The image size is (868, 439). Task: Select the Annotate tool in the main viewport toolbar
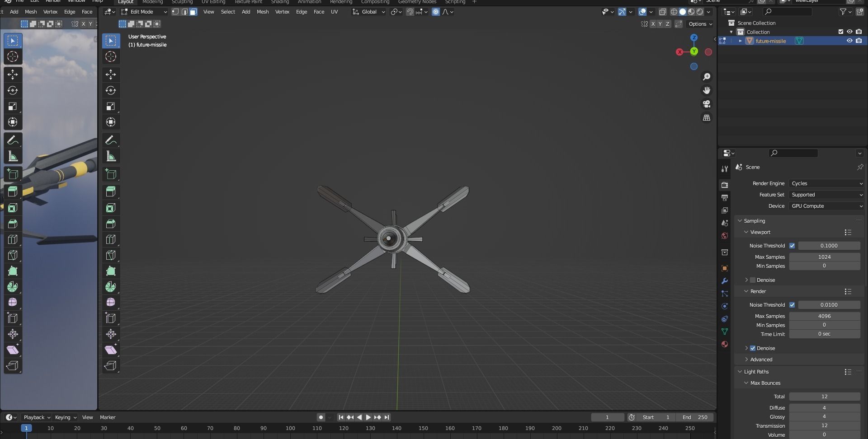tap(111, 140)
